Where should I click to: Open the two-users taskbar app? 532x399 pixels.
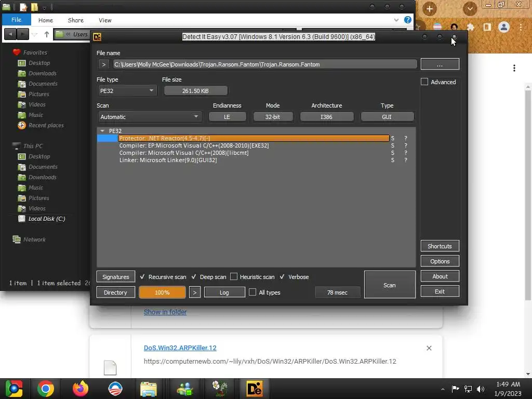pyautogui.click(x=185, y=389)
